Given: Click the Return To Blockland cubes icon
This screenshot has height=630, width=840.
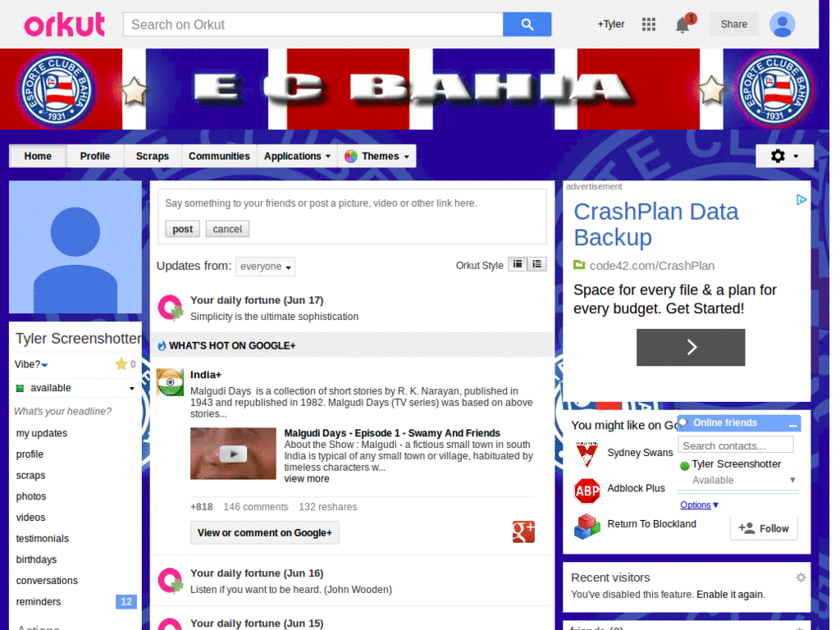Looking at the screenshot, I should pyautogui.click(x=587, y=526).
